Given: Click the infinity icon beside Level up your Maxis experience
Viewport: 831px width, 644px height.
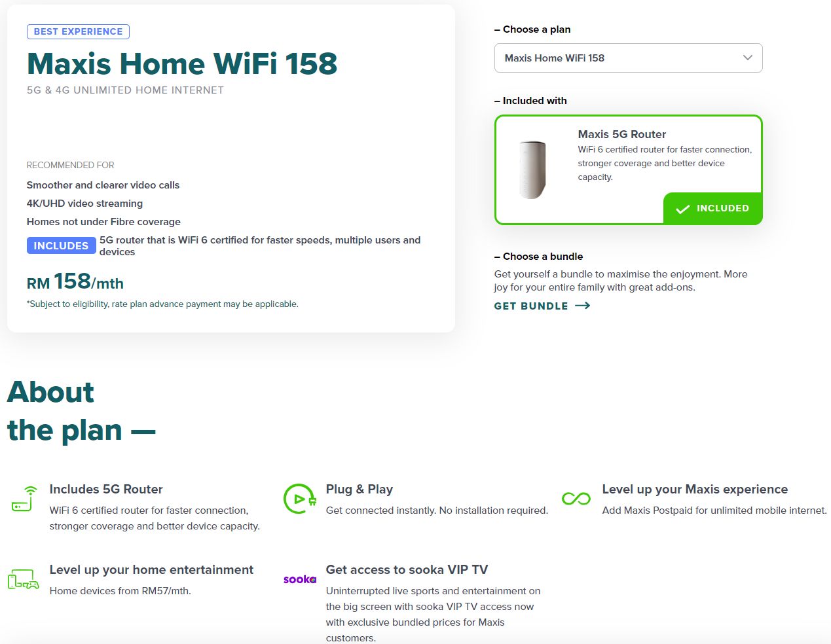Looking at the screenshot, I should point(575,498).
